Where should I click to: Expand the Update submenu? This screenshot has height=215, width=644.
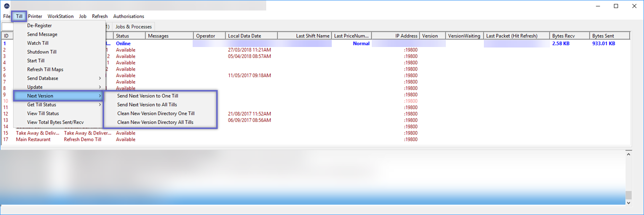click(x=35, y=87)
